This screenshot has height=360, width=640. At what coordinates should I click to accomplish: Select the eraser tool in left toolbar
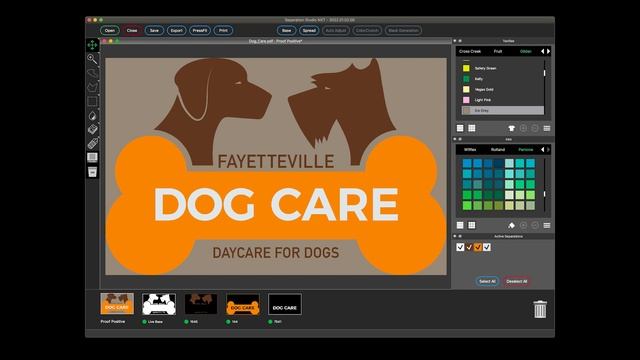coord(92,129)
